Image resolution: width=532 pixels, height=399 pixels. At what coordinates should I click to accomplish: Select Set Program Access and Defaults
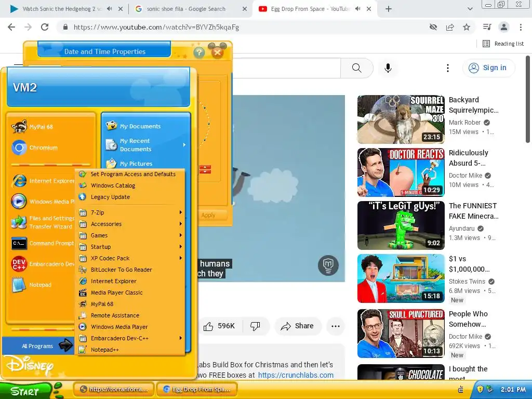(130, 174)
